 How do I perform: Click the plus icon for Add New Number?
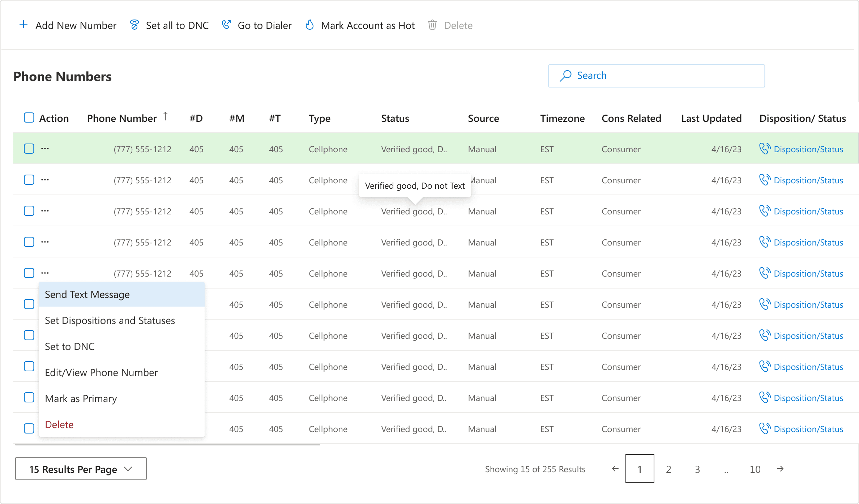23,25
